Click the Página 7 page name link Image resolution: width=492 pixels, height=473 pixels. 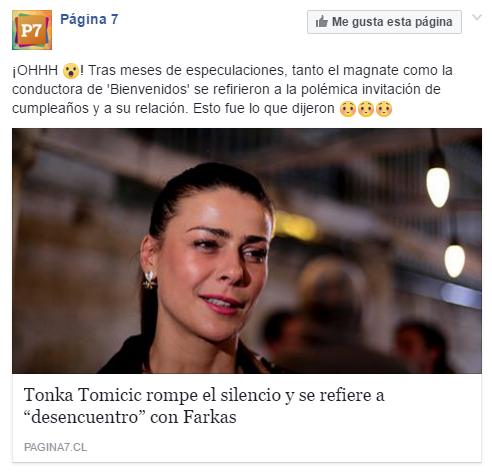click(89, 19)
